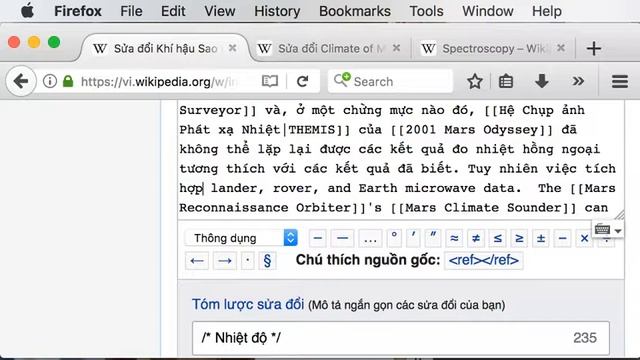This screenshot has height=360, width=640.
Task: Reload the current page
Action: (302, 81)
